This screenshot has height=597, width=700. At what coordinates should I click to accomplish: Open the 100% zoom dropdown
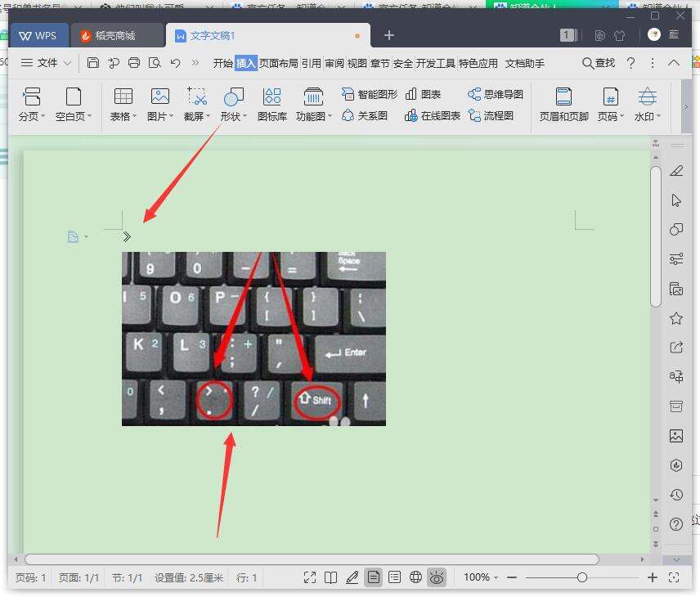point(481,577)
